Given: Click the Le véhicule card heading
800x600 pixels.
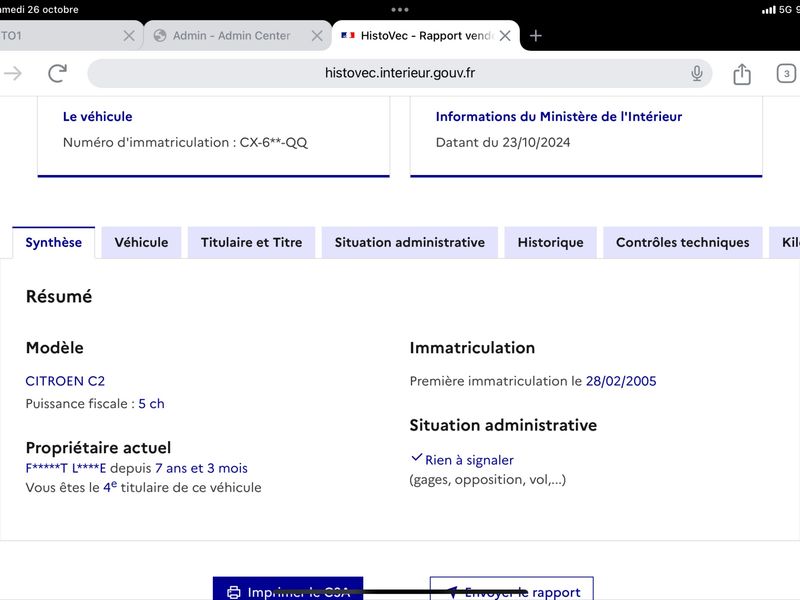Looking at the screenshot, I should pos(97,116).
